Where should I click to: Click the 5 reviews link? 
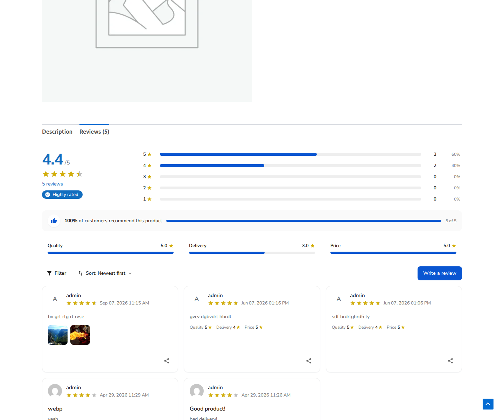tap(52, 184)
